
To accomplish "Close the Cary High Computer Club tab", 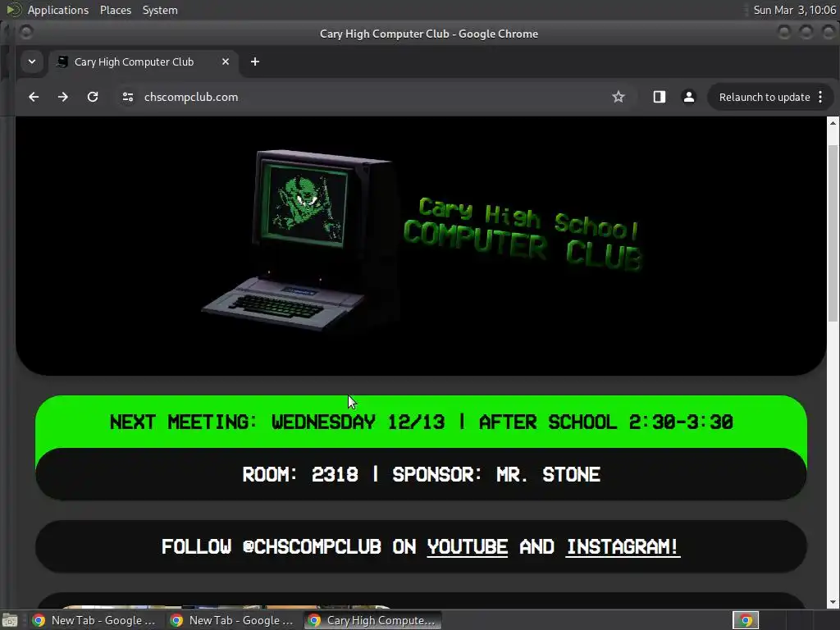I will 226,62.
